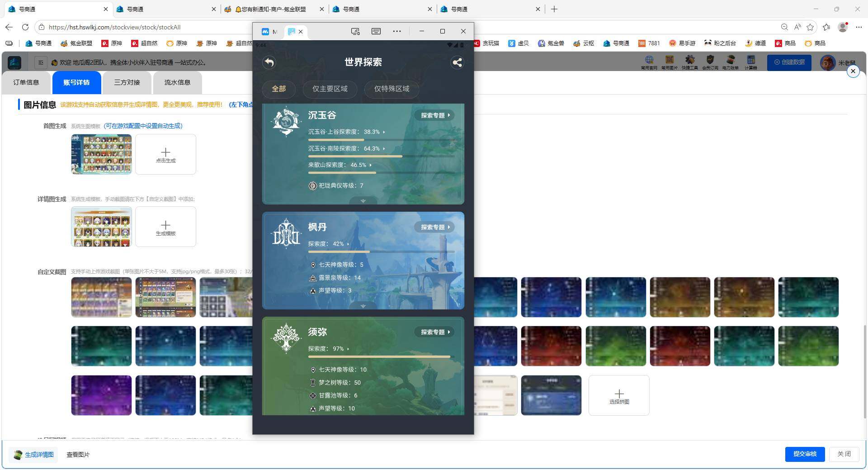Open the 电力账单 toolbar icon

[x=731, y=62]
